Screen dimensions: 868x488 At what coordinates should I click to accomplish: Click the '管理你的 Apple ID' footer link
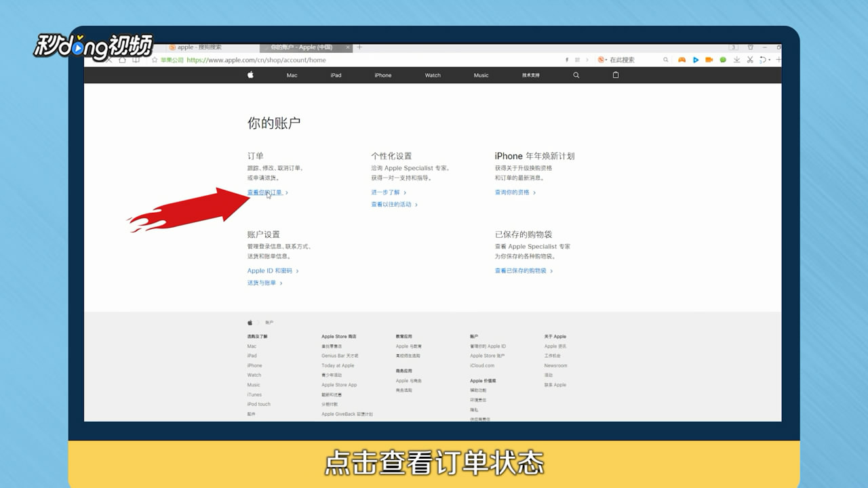point(488,346)
